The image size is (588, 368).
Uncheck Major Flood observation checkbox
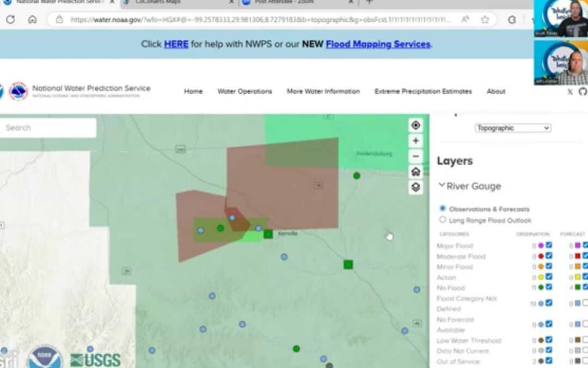click(x=549, y=245)
